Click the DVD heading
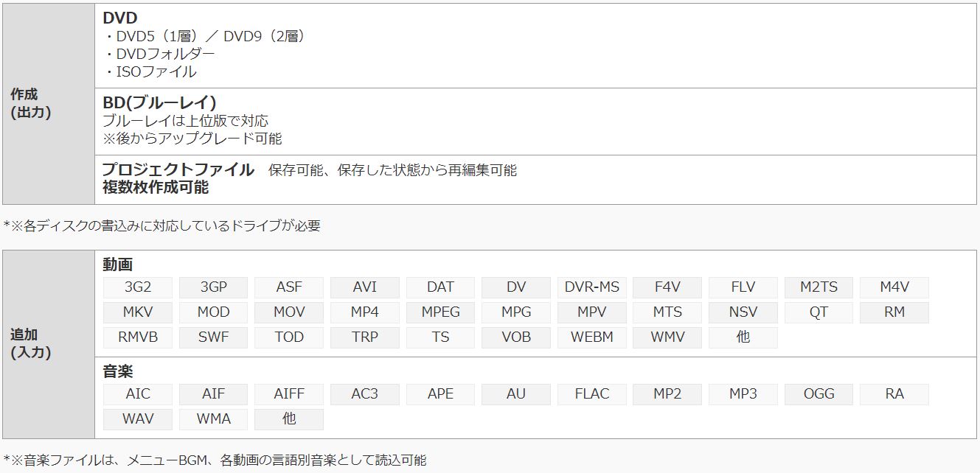Screen dimensions: 980x473 (x=120, y=18)
